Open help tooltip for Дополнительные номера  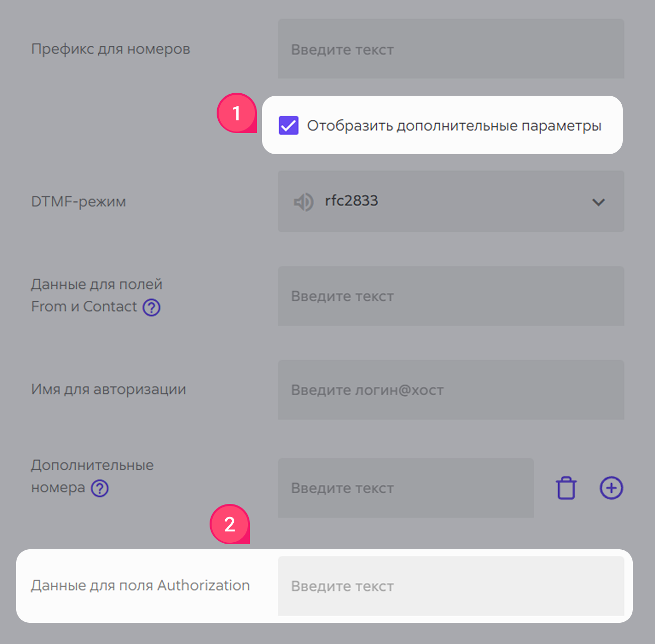point(100,488)
